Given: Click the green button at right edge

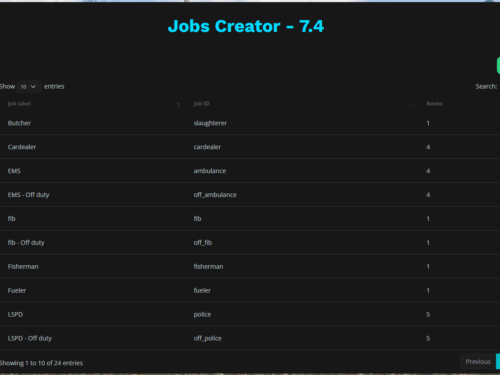Looking at the screenshot, I should click(498, 65).
